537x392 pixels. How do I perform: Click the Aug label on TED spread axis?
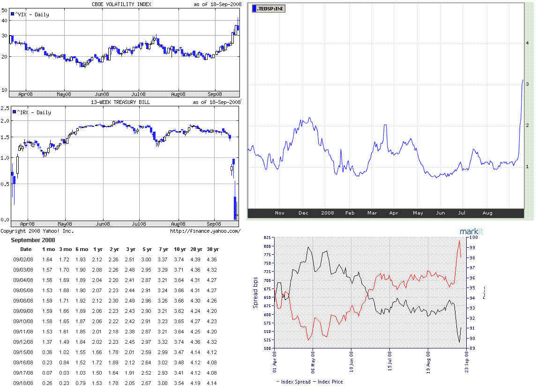pos(487,213)
